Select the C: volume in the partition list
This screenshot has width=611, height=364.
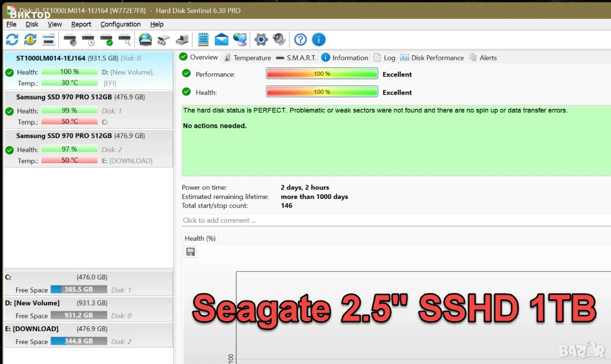click(x=88, y=283)
